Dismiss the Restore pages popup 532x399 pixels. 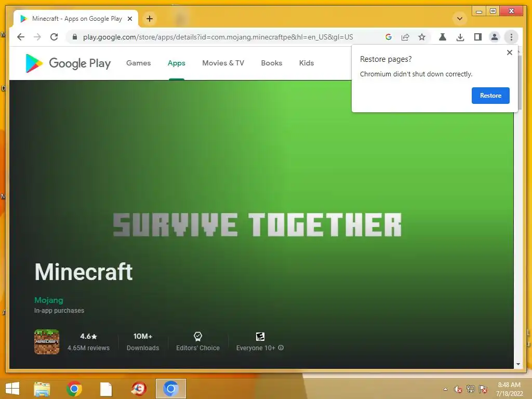click(x=509, y=52)
